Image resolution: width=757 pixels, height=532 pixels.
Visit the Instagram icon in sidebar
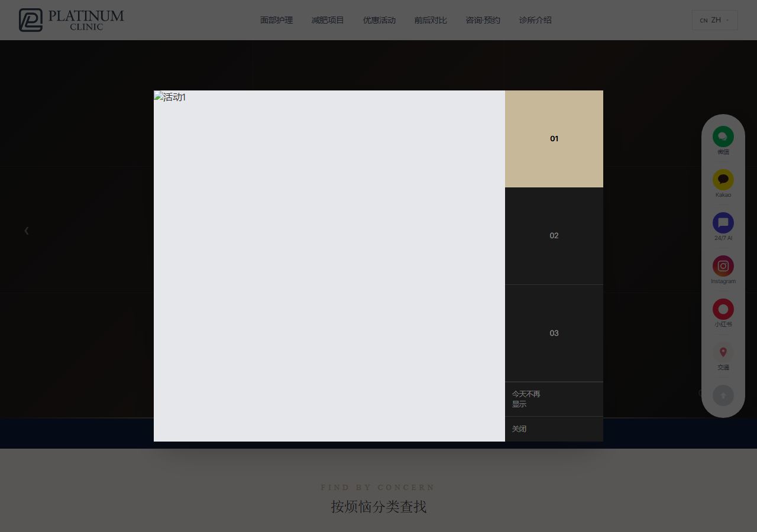coord(723,266)
